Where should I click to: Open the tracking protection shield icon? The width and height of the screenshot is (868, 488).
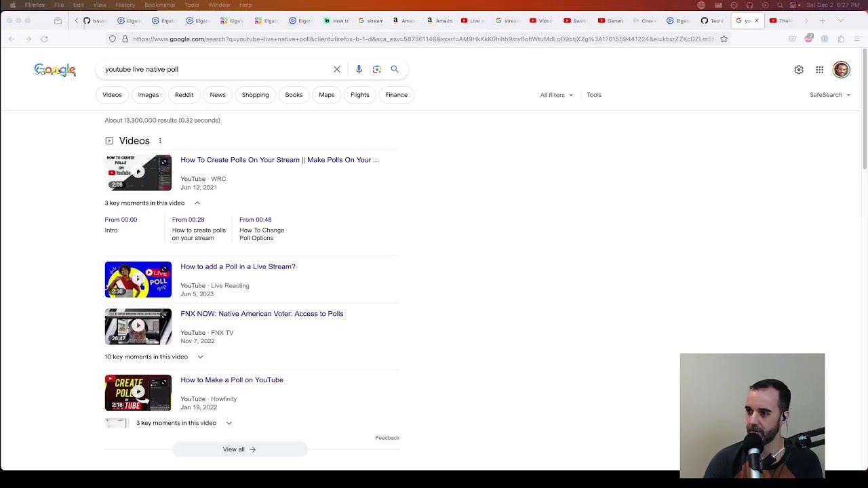[113, 39]
